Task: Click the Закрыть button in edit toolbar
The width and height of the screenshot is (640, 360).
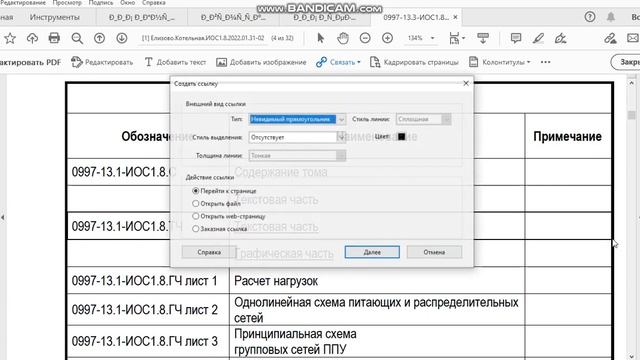Action: coord(626,62)
